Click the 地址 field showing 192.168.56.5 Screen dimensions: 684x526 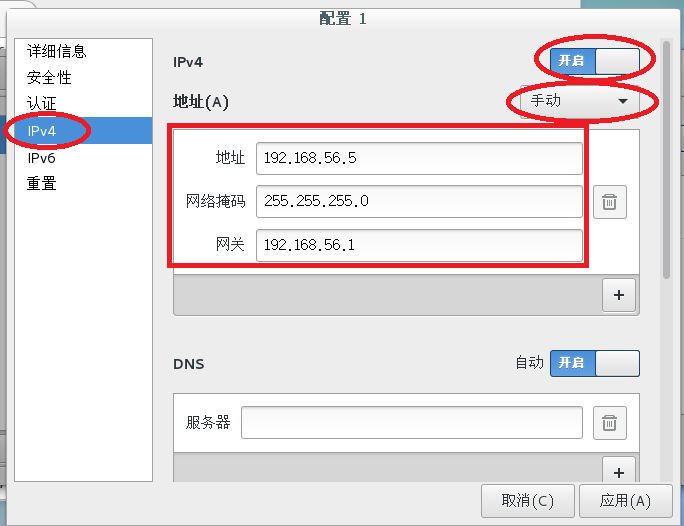point(419,158)
